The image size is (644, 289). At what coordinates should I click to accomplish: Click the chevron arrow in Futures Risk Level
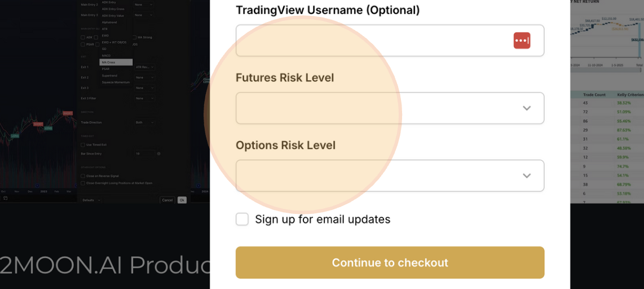(x=527, y=108)
